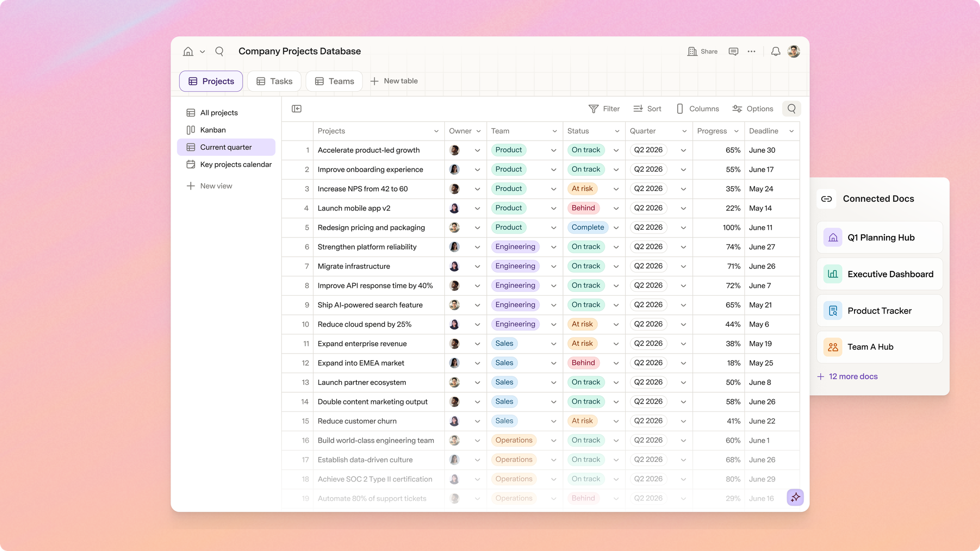Click the Team A Hub people icon
The width and height of the screenshot is (980, 551).
[x=833, y=347]
